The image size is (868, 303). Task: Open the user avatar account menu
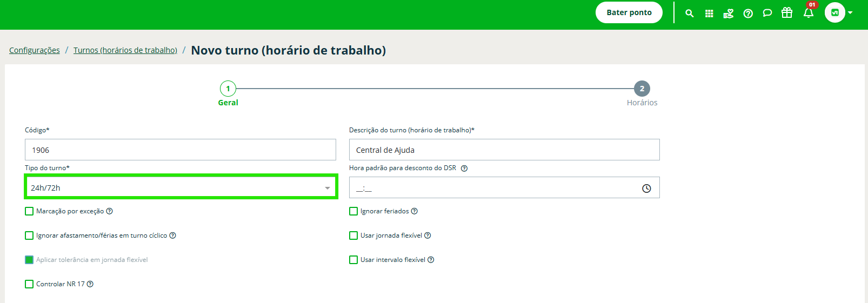tap(839, 12)
